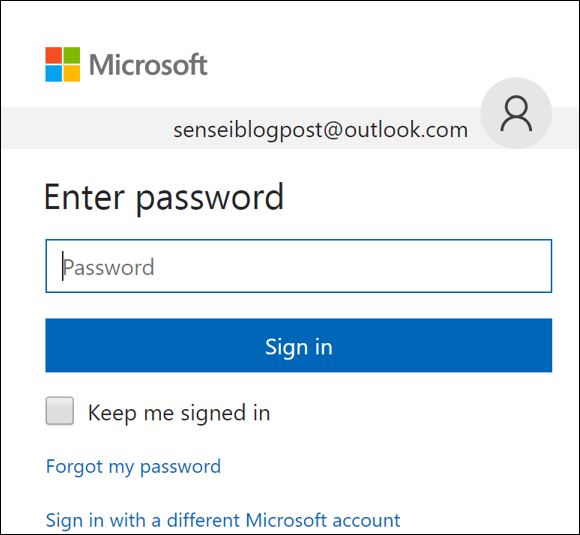Tick the Keep me signed in checkbox
Screen dimensions: 580x535
[60, 411]
